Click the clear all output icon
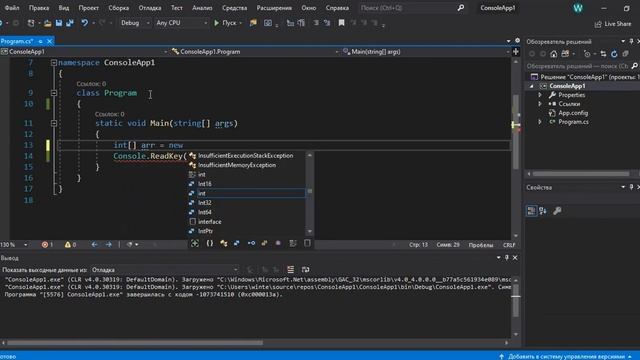The height and width of the screenshot is (360, 640). [x=291, y=269]
